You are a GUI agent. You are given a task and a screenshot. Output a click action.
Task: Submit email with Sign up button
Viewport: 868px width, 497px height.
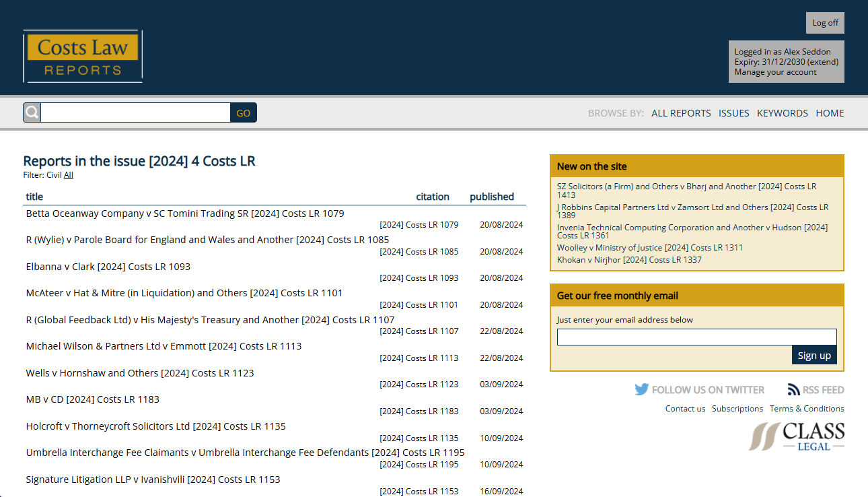point(813,355)
